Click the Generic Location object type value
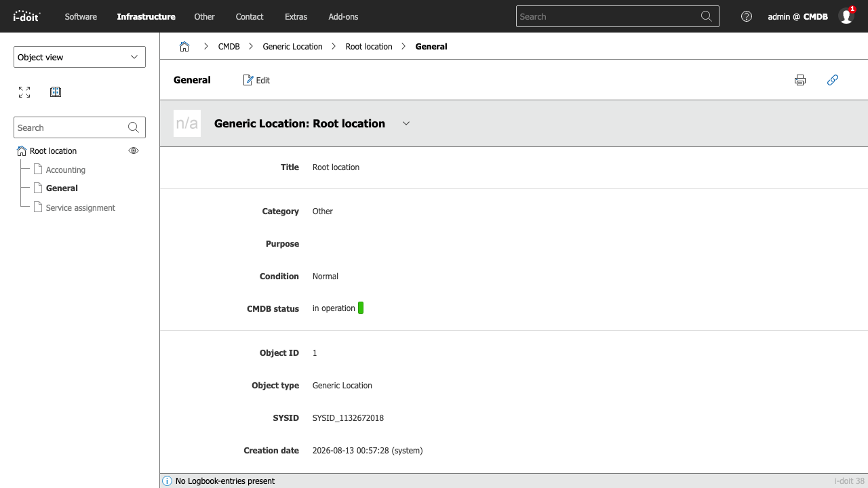This screenshot has width=868, height=488. pyautogui.click(x=342, y=386)
